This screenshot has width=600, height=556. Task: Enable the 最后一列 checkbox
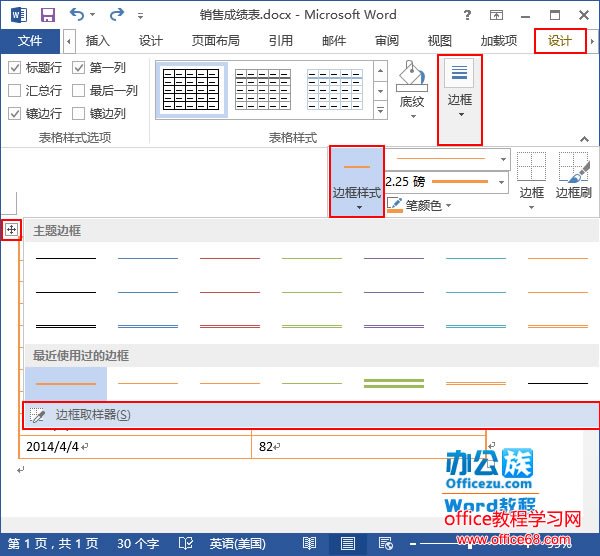tap(78, 91)
